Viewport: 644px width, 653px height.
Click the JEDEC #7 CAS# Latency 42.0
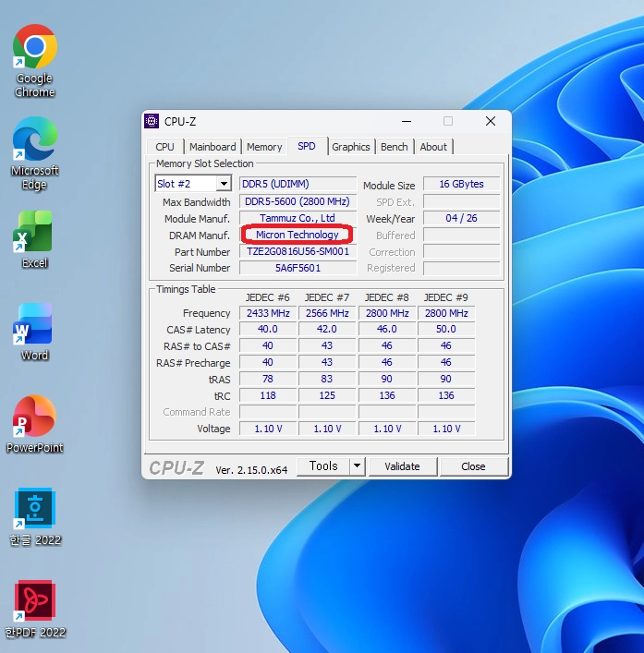tap(327, 329)
